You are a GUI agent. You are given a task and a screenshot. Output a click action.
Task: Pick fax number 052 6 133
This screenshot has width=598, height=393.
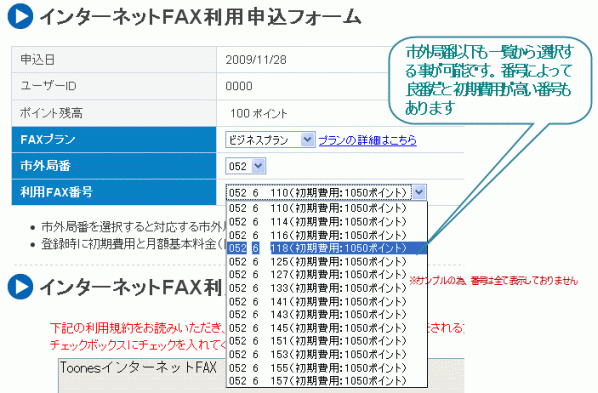click(x=327, y=288)
